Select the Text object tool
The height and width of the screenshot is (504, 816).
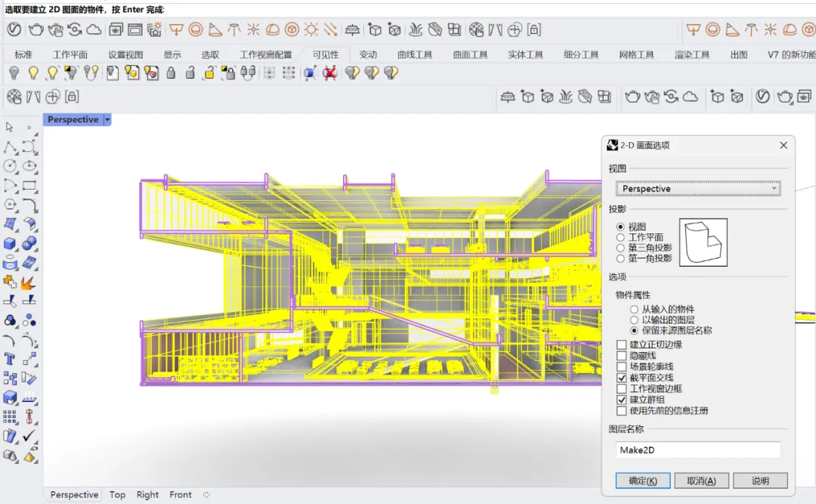pos(10,359)
